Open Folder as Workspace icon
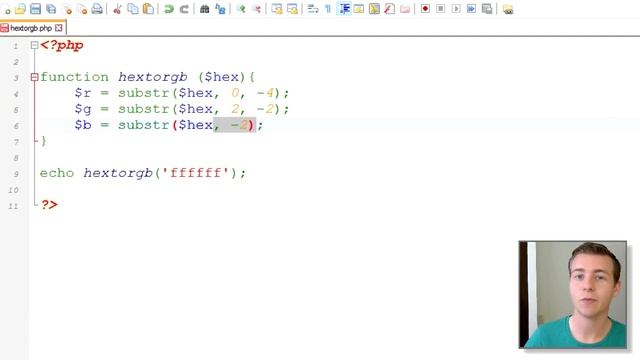640x360 pixels. (x=405, y=9)
